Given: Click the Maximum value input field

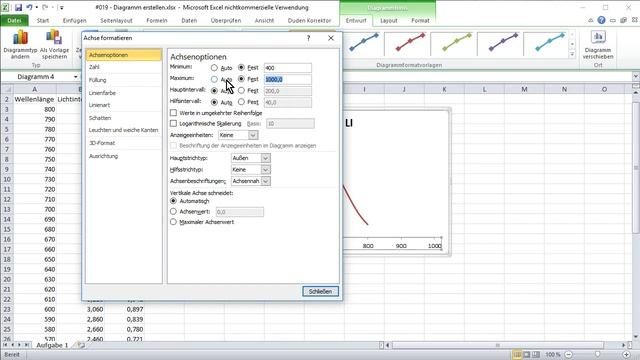Looking at the screenshot, I should coord(288,79).
